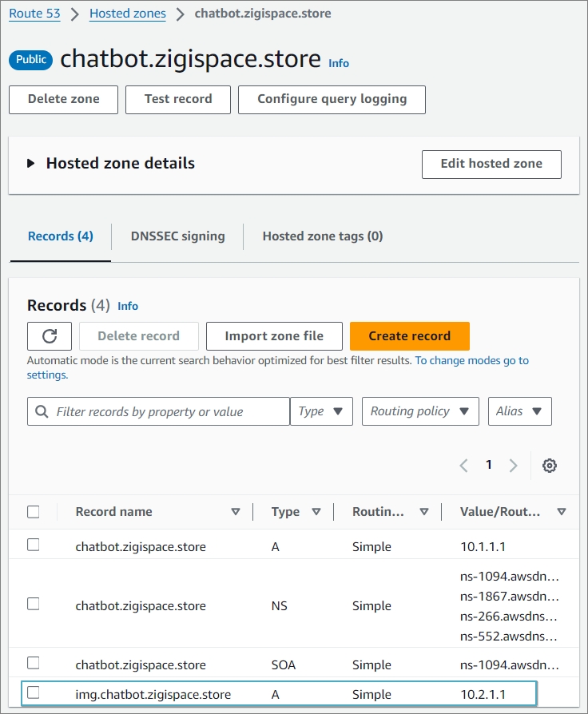Select page number 1 in pagination
Viewport: 588px width, 714px height.
[489, 465]
